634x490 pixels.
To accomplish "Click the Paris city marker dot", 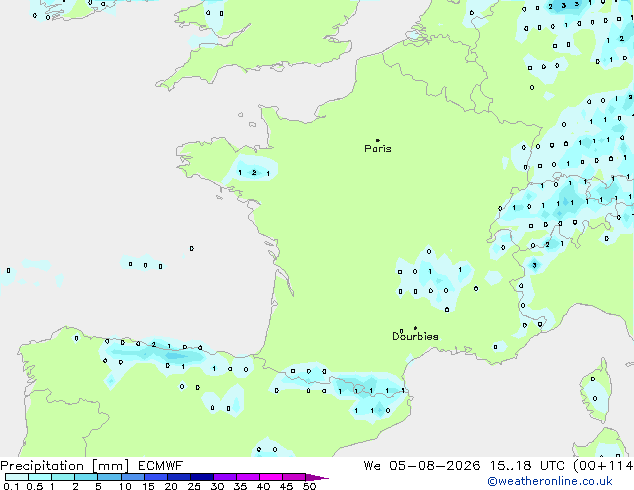I will pos(378,140).
